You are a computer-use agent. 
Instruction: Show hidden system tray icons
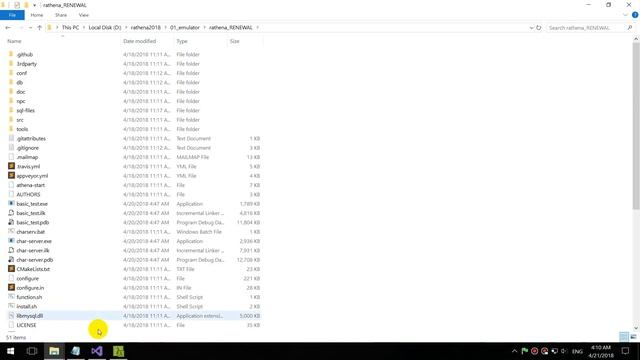click(x=514, y=351)
